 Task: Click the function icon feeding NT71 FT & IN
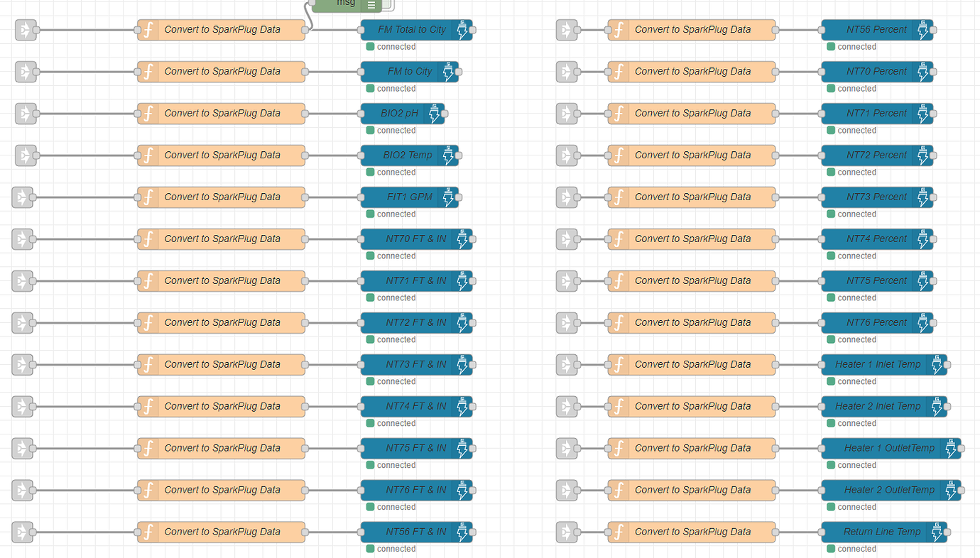pos(148,281)
